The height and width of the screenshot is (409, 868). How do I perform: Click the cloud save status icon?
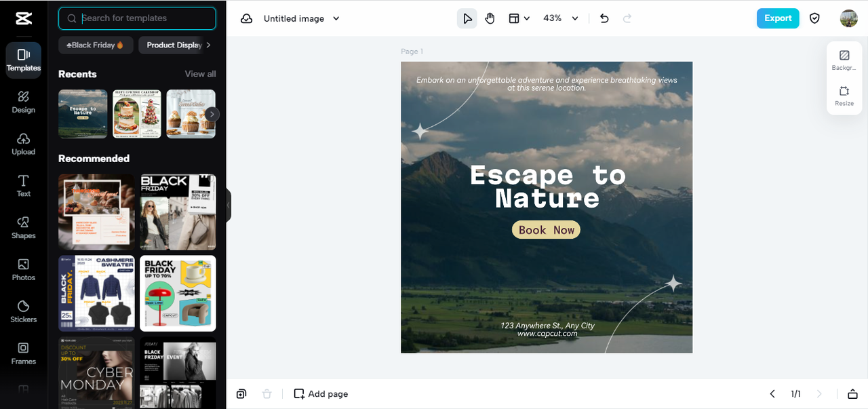247,19
